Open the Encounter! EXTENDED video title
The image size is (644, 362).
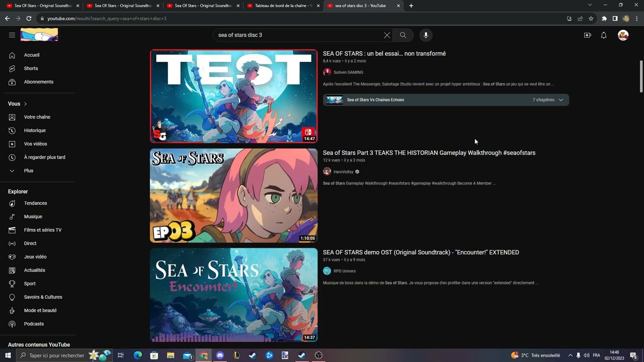click(421, 252)
